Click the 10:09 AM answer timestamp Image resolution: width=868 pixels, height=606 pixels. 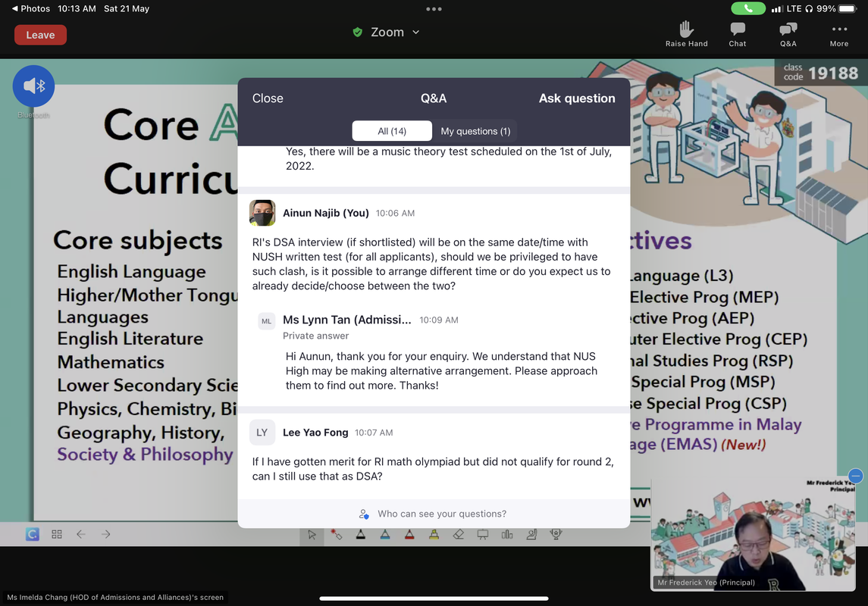click(439, 320)
